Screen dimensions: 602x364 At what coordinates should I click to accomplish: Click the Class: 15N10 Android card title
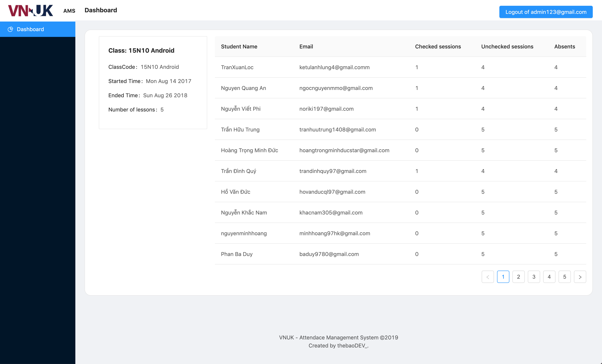tap(141, 51)
